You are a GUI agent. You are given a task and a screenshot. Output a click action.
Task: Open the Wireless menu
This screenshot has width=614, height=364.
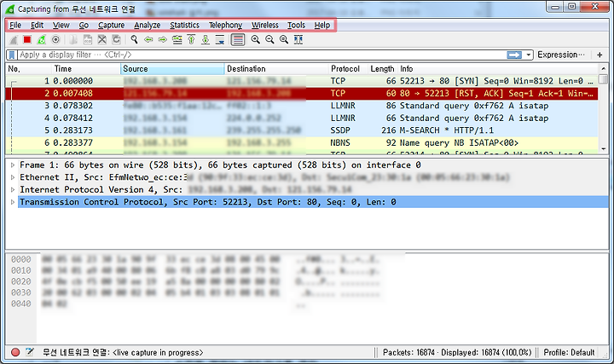264,25
